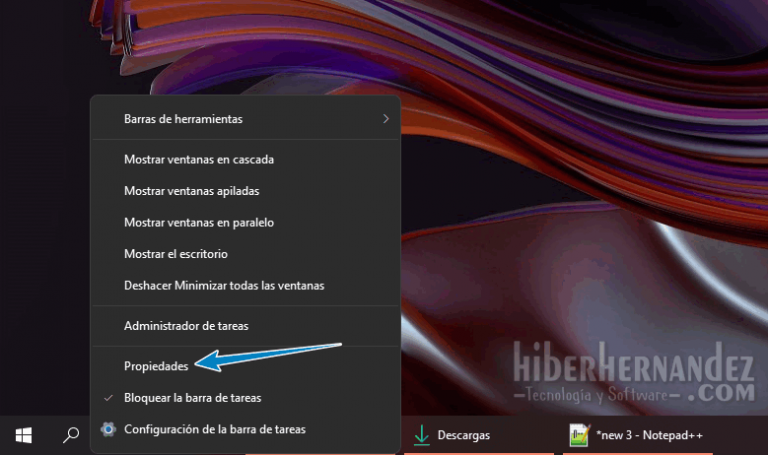Click the green Descargas download arrow icon
This screenshot has width=768, height=455.
422,435
